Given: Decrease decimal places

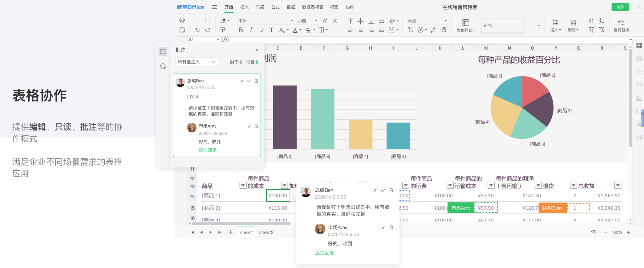Looking at the screenshot, I should pos(433,30).
